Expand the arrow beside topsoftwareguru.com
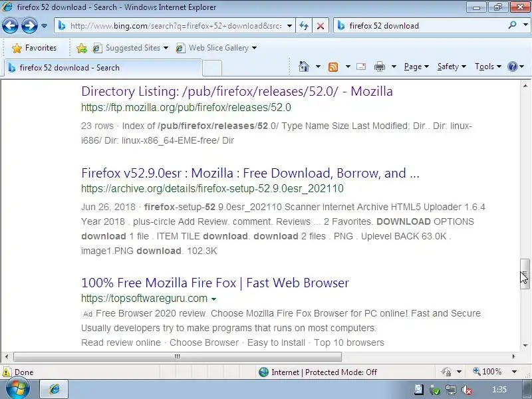 [x=213, y=299]
